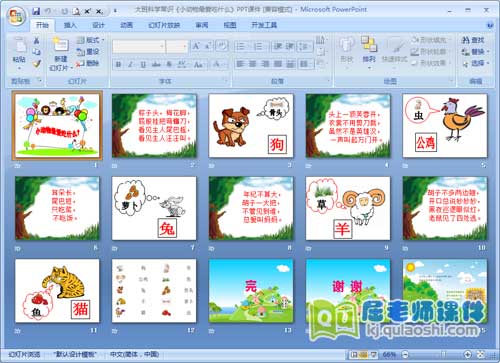500x363 pixels.
Task: Switch to the 设计 ribbon tab
Action: [x=98, y=25]
